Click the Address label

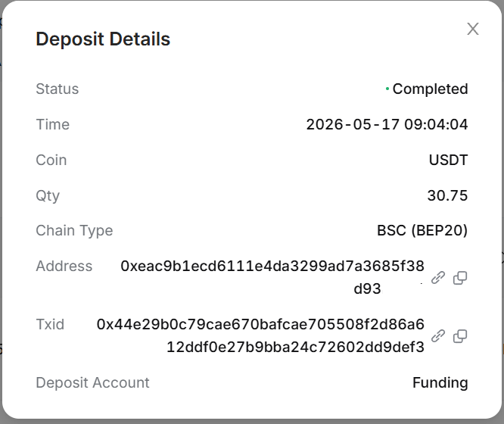[64, 266]
